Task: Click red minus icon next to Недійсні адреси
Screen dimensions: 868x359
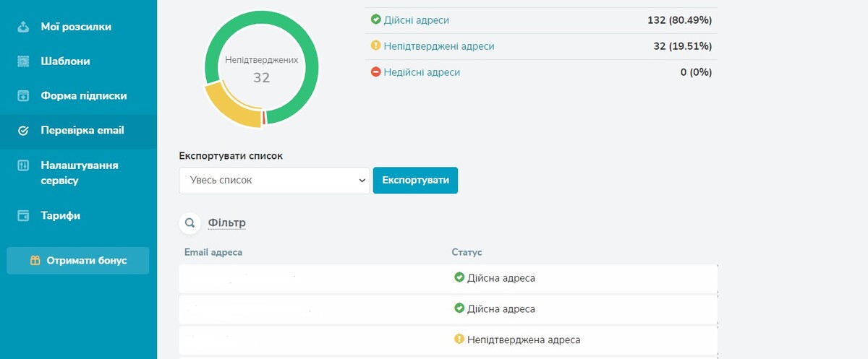Action: 375,72
